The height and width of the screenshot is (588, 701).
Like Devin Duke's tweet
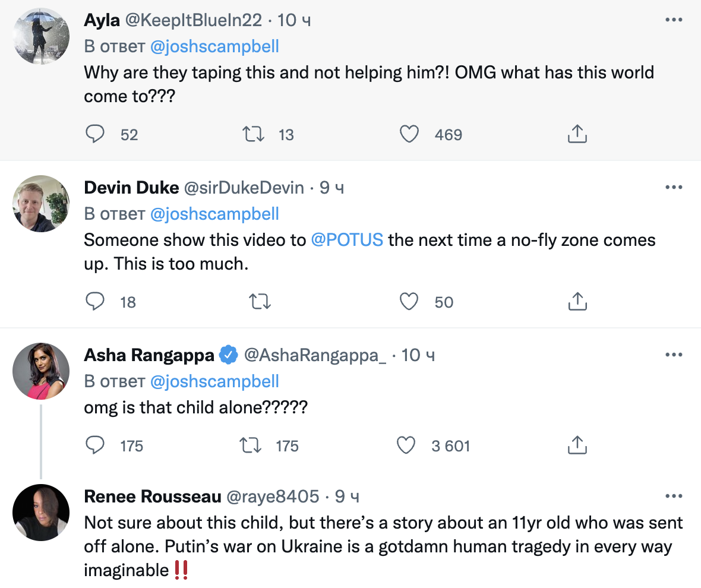(409, 302)
